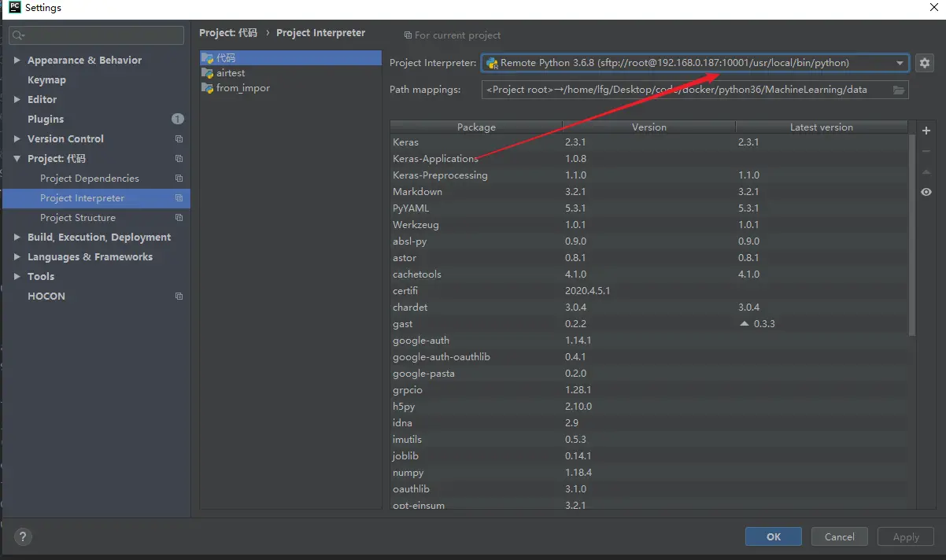Select the certifi package row
The image size is (946, 560).
click(649, 291)
